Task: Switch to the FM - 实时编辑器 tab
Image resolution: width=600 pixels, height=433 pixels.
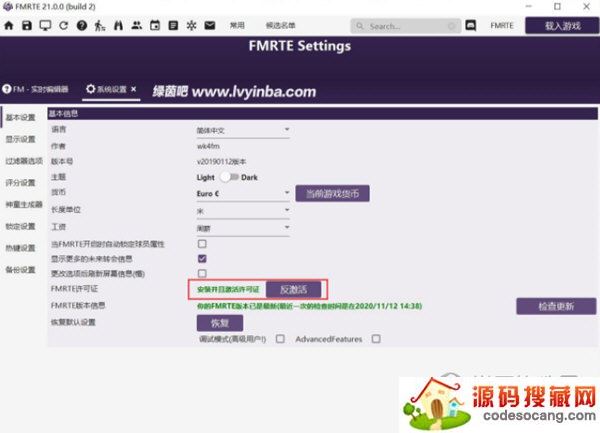Action: pyautogui.click(x=36, y=89)
